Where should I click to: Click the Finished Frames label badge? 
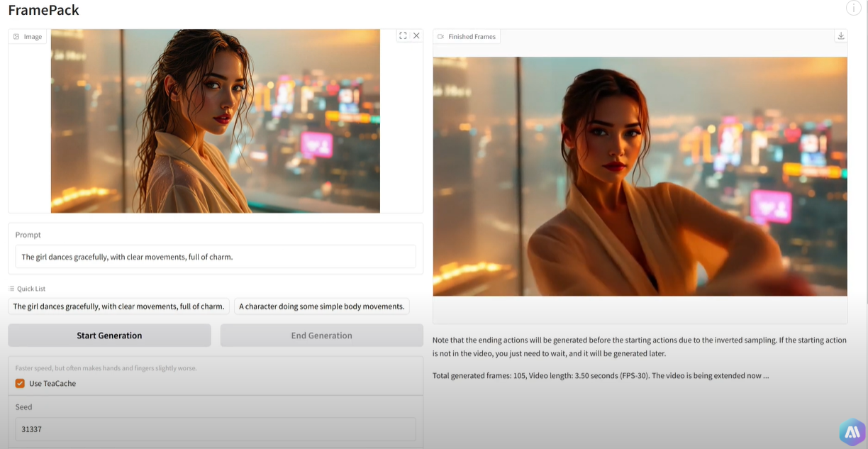(467, 36)
